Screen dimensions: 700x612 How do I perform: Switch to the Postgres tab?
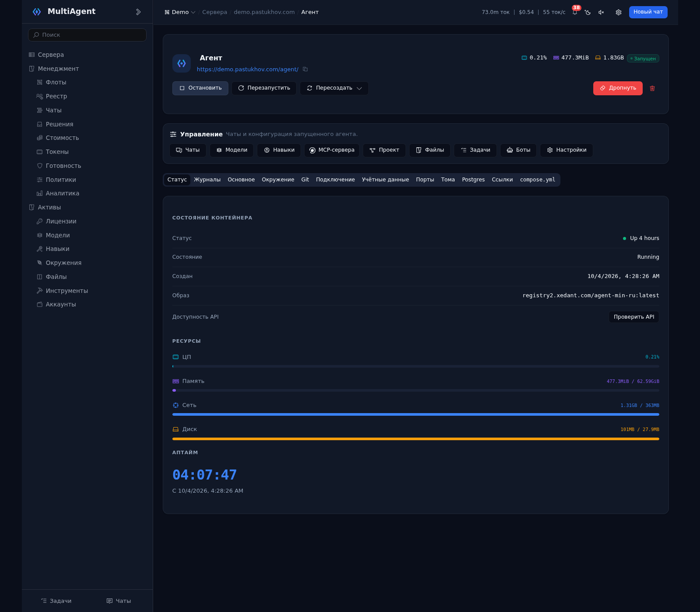point(473,180)
